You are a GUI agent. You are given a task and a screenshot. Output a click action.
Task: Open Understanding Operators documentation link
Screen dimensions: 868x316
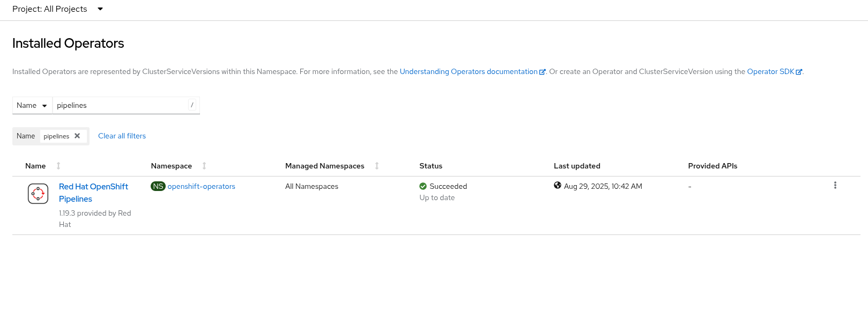469,72
